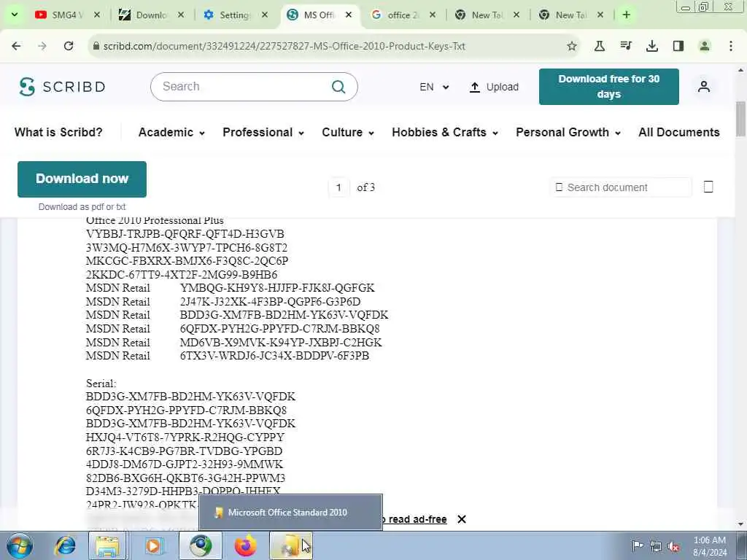Click Download free for 30 days

[x=609, y=87]
